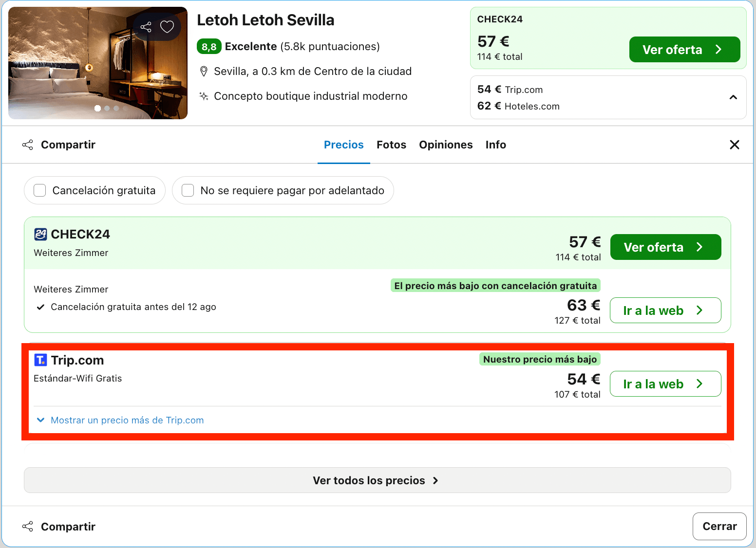Screen dimensions: 756x548
Task: Click Cancelación gratuita antes del 12 ago
Action: pyautogui.click(x=133, y=307)
